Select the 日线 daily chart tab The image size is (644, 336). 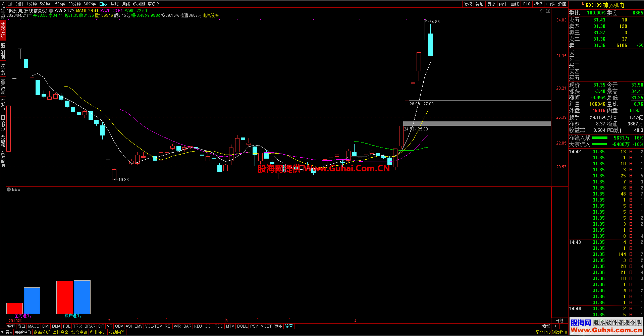(103, 4)
